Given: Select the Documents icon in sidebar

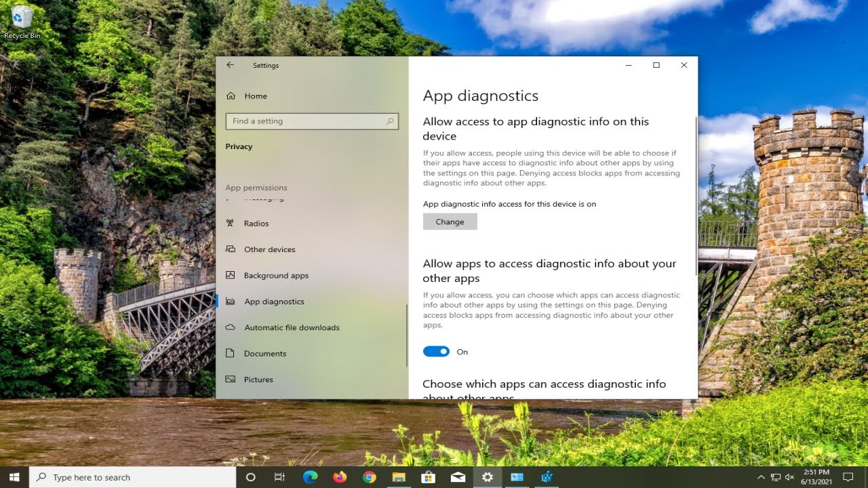Looking at the screenshot, I should coord(231,353).
